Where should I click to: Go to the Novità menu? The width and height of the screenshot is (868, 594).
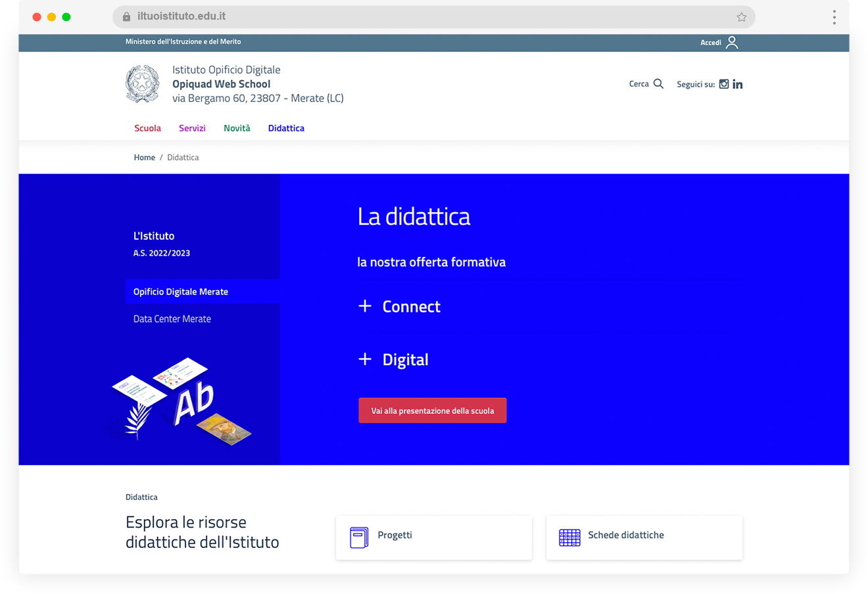[237, 128]
